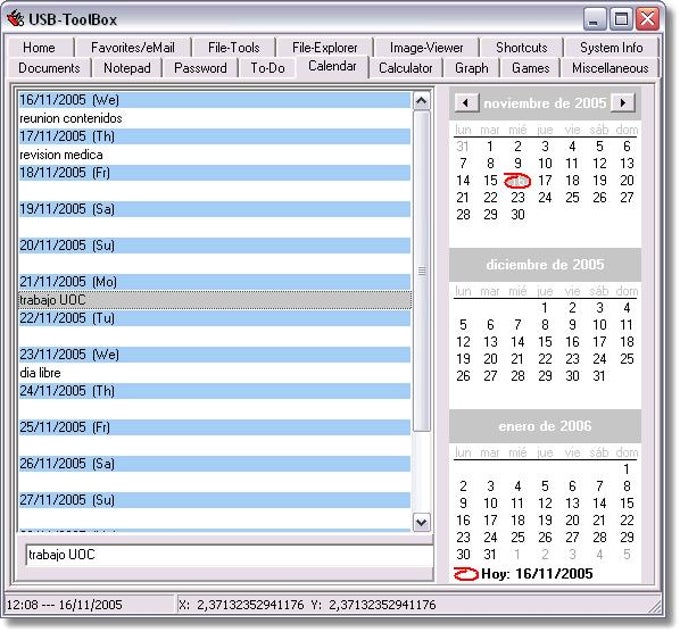Select day 23 in noviembre 2005

(517, 197)
